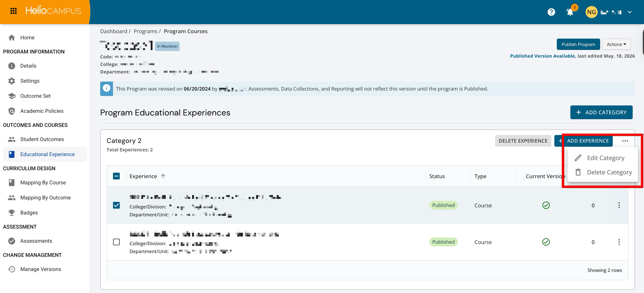The width and height of the screenshot is (644, 293).
Task: Click the info icon in revision banner
Action: tap(107, 89)
